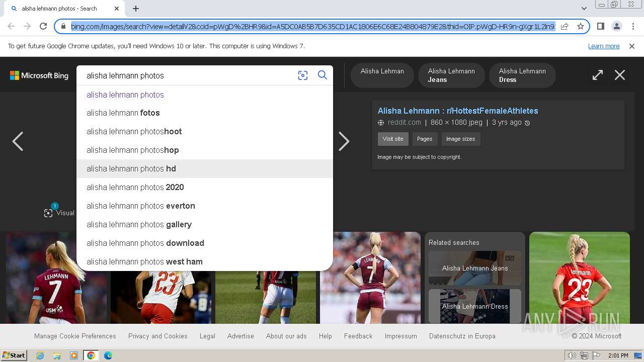The width and height of the screenshot is (644, 362).
Task: Open Datenschutz in Europa footer link
Action: click(462, 336)
